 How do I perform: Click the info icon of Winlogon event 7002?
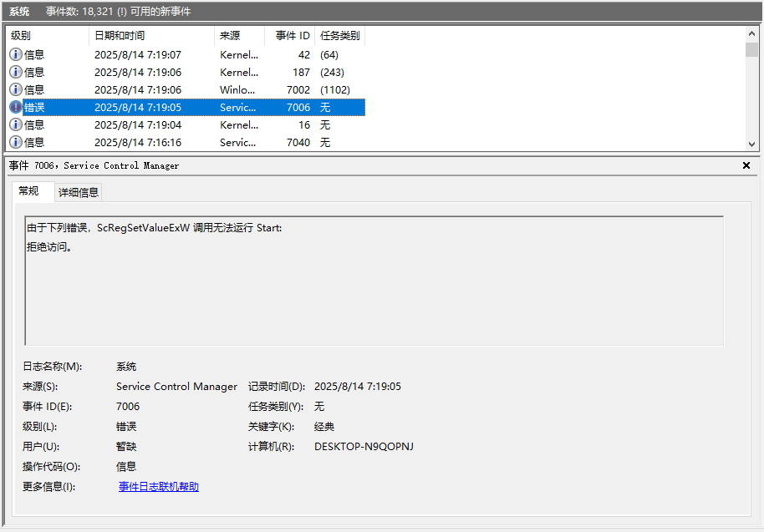pos(16,89)
